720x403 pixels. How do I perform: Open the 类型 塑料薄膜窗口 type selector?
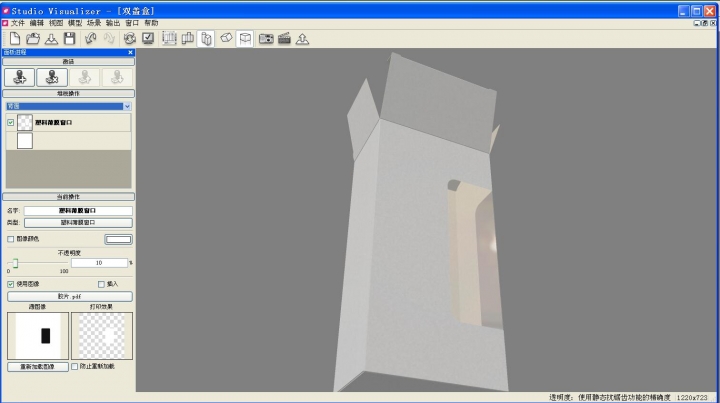78,223
